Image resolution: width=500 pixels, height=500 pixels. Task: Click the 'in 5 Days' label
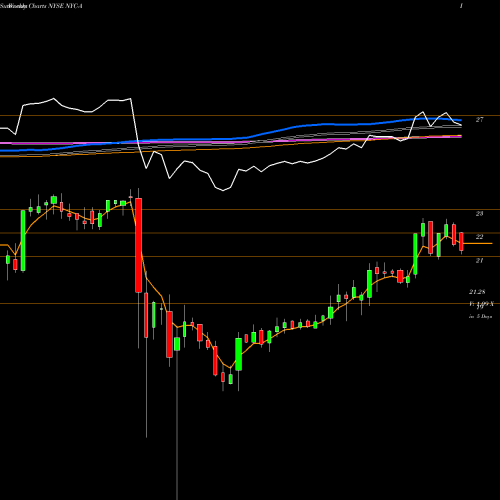(x=480, y=316)
